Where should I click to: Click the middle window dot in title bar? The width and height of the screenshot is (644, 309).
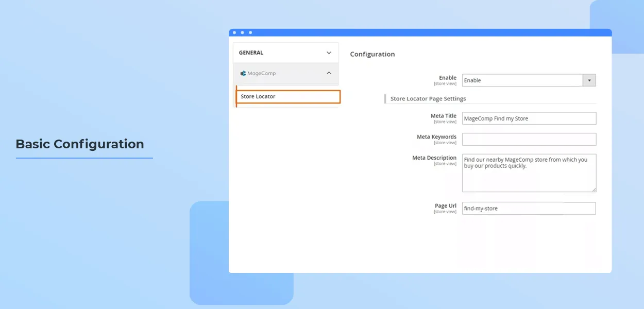pyautogui.click(x=242, y=32)
